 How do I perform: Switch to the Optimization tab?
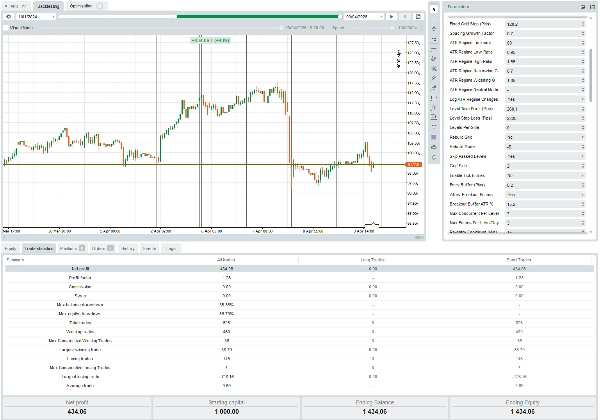point(86,6)
